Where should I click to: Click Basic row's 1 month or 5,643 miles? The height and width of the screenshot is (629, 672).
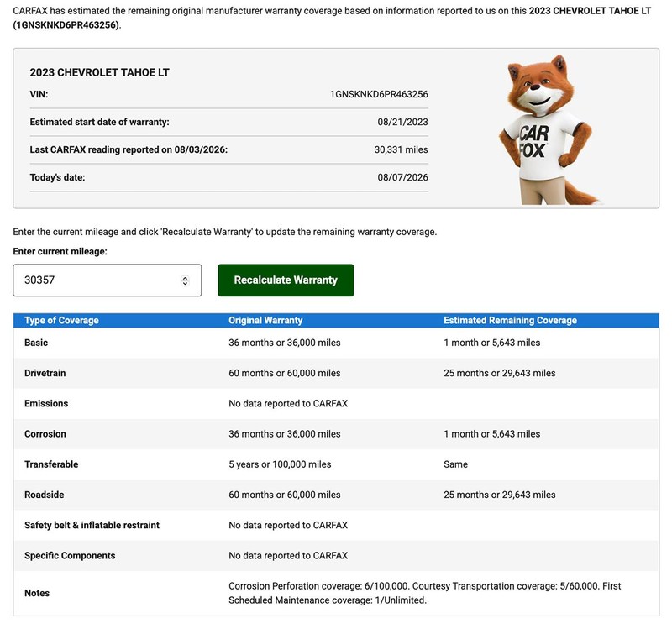492,343
